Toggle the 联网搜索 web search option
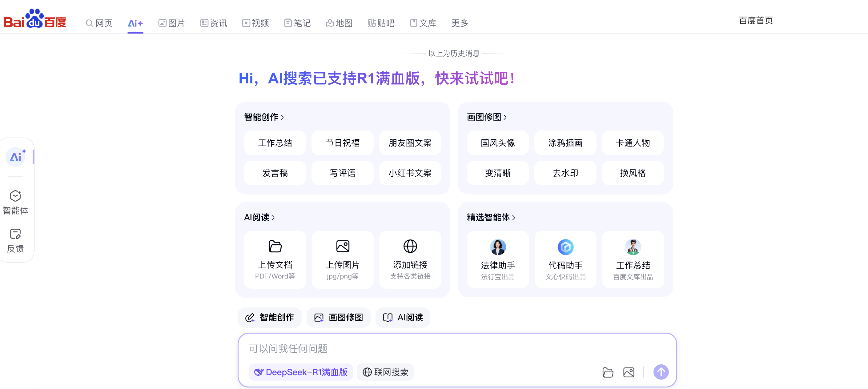This screenshot has width=868, height=389. point(385,372)
